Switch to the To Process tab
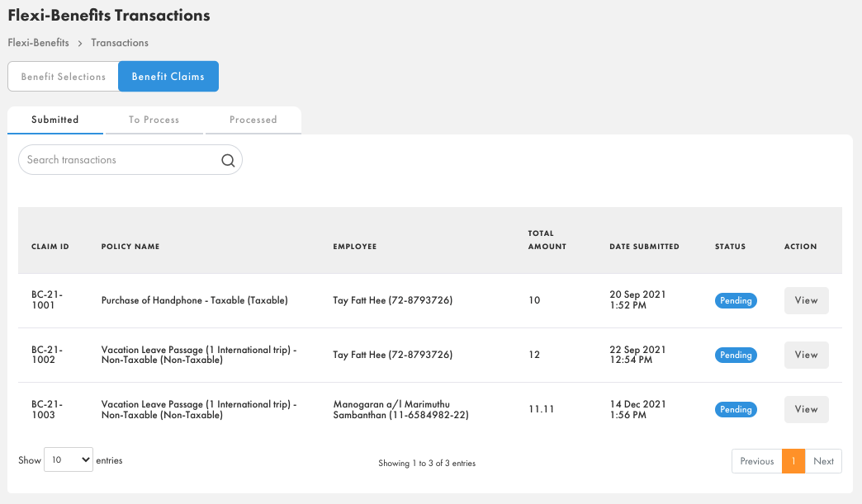The width and height of the screenshot is (862, 504). pos(154,120)
